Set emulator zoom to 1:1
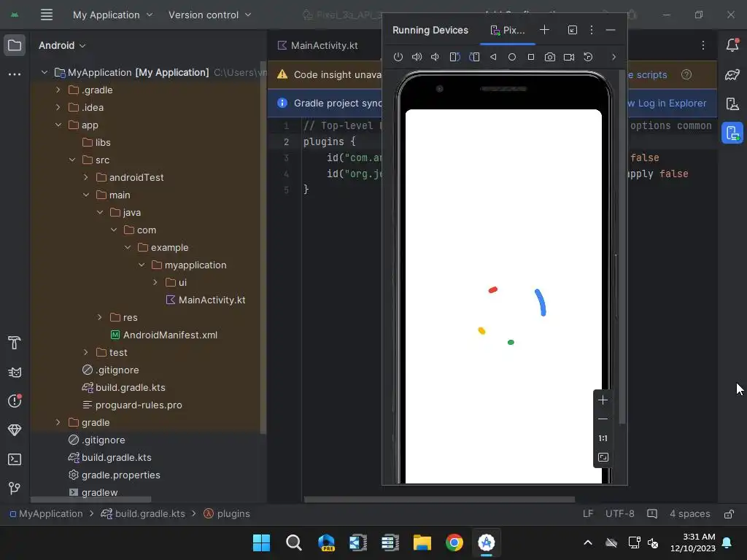Screen dimensions: 747x560 [603, 438]
